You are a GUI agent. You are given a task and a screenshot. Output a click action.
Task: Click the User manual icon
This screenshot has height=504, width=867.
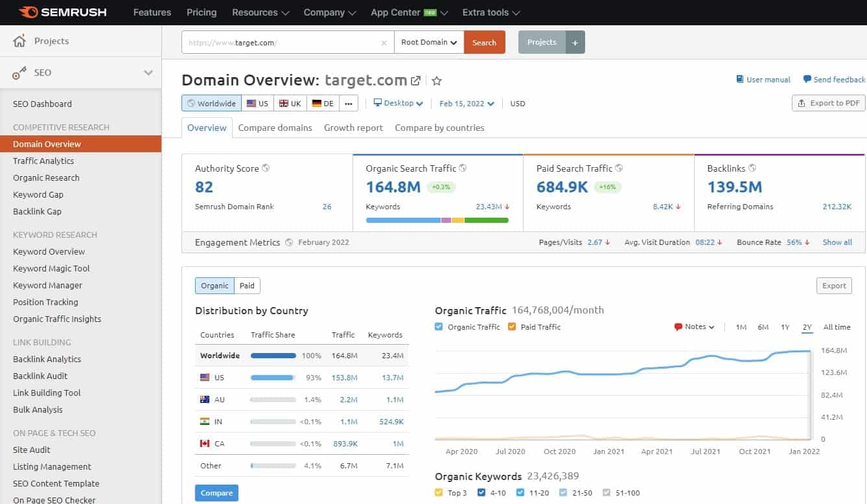(x=739, y=79)
